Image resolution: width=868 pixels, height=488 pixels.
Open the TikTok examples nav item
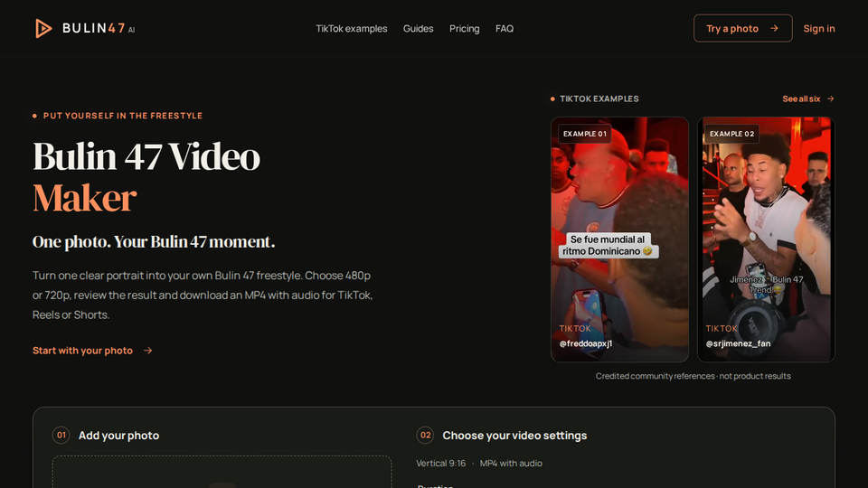point(352,28)
